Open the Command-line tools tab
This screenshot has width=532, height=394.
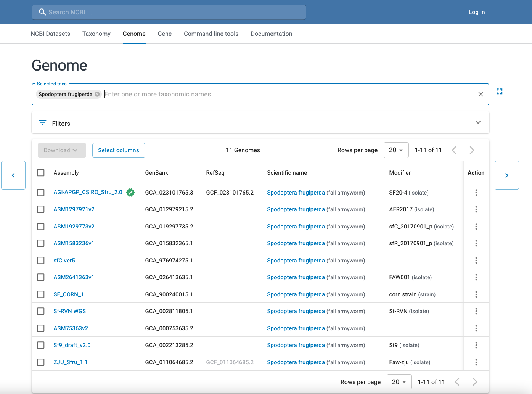[211, 34]
